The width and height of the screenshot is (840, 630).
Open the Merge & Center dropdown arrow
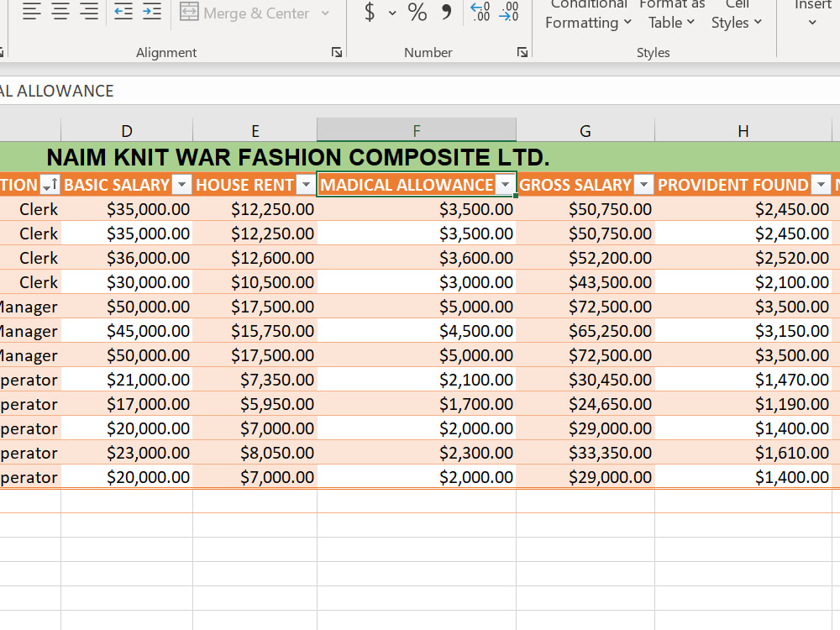pyautogui.click(x=325, y=13)
